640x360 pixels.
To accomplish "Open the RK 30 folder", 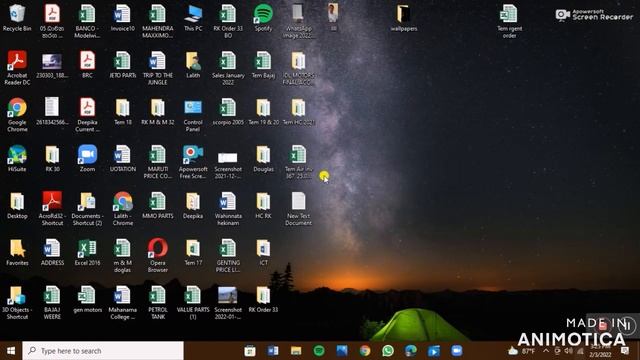I will click(x=52, y=158).
